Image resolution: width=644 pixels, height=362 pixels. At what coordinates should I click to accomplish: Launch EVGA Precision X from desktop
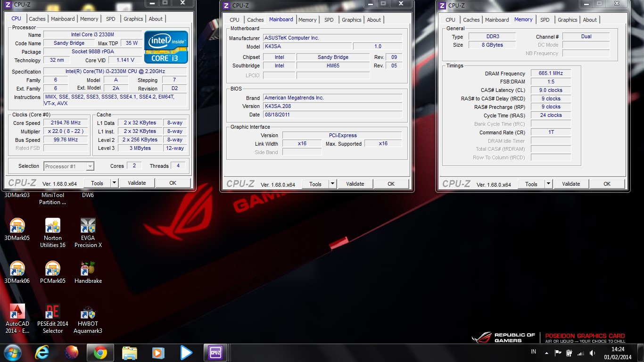pyautogui.click(x=88, y=233)
